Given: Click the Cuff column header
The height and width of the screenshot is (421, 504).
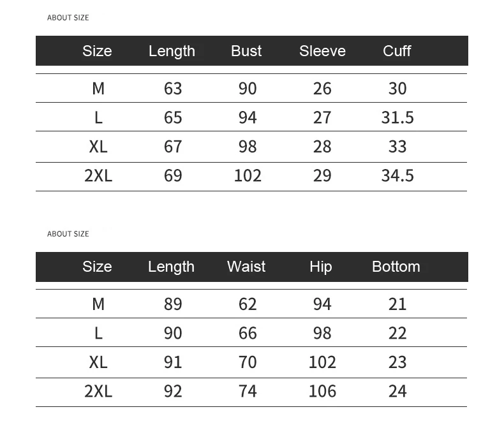Looking at the screenshot, I should [397, 51].
